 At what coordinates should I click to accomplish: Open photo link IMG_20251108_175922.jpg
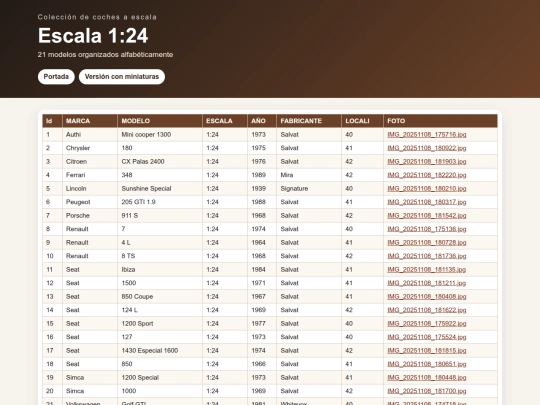pos(426,324)
